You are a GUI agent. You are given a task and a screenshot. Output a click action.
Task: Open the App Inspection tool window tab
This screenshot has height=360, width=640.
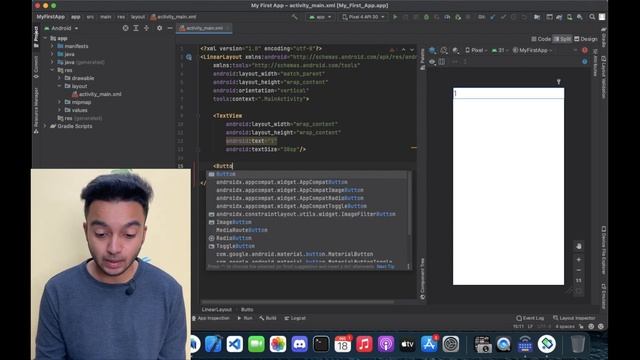click(x=211, y=318)
